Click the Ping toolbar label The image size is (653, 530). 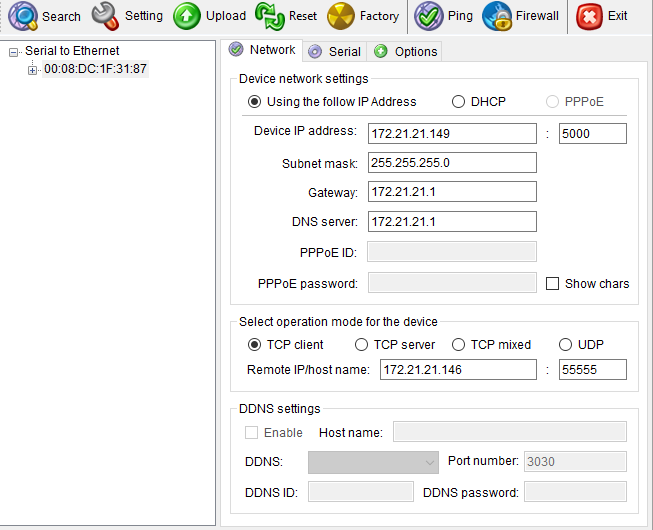(x=460, y=16)
